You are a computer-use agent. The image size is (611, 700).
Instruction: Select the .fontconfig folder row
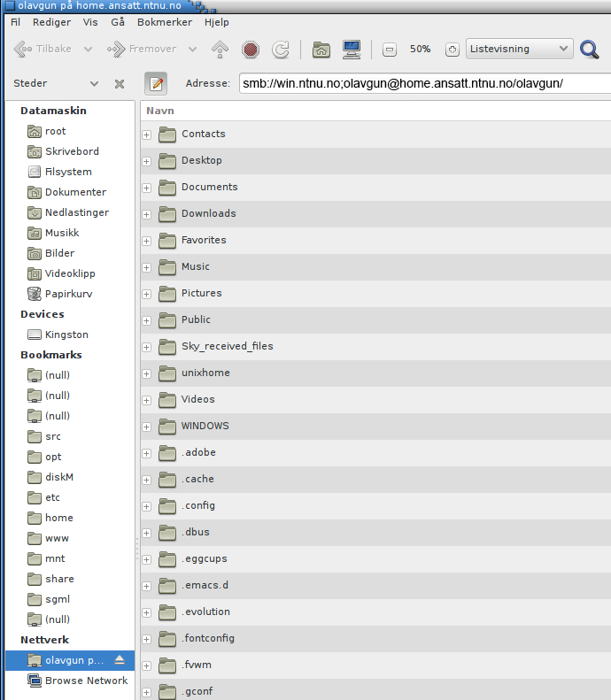[x=375, y=639]
